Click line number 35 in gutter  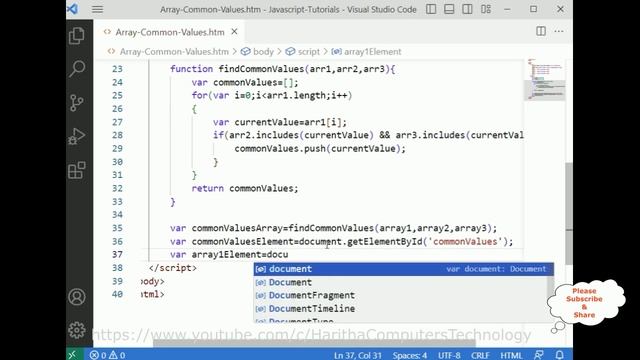pyautogui.click(x=117, y=228)
